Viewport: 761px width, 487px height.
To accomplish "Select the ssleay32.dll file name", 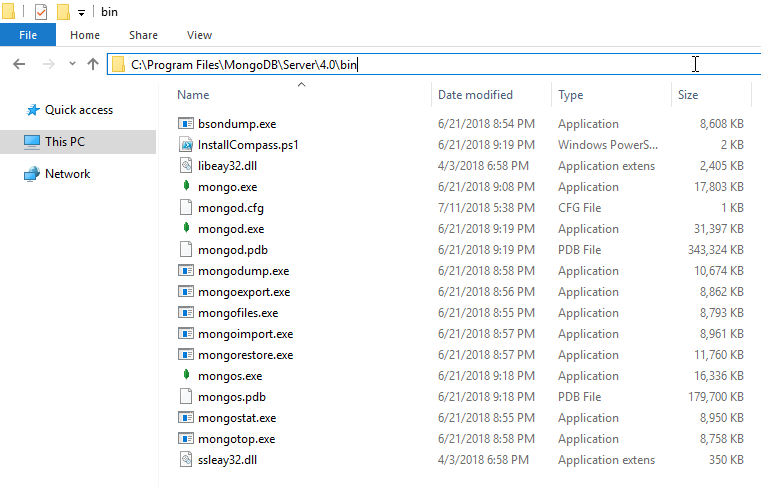I will point(228,460).
